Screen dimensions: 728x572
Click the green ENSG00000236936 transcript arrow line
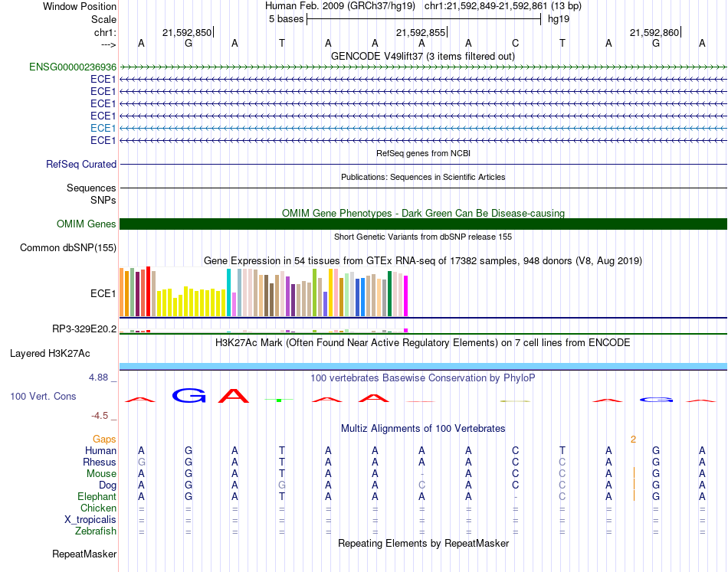(x=423, y=67)
